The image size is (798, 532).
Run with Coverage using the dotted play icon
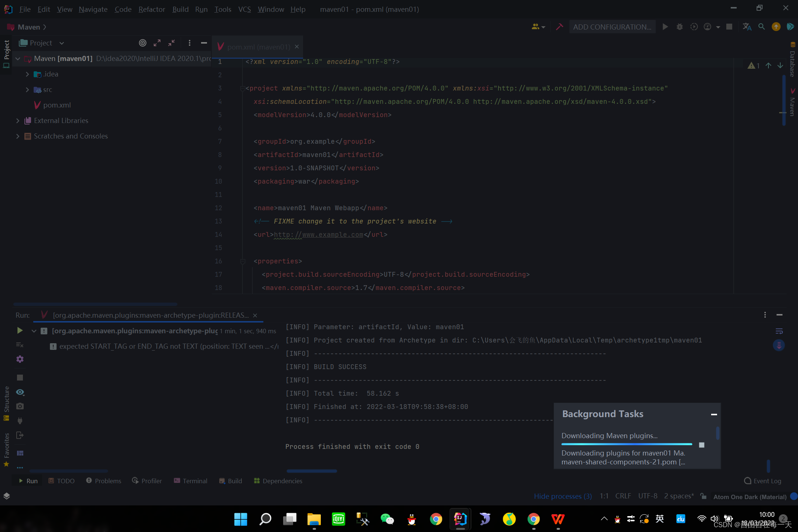[x=694, y=27]
